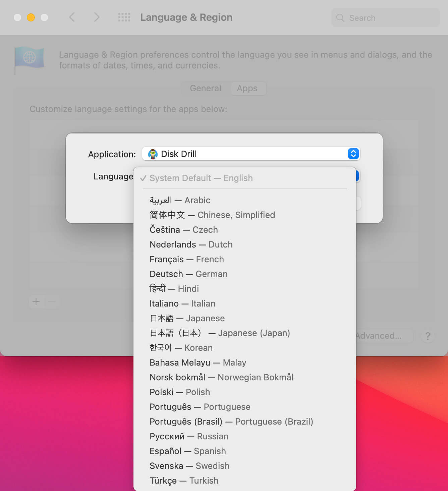The image size is (448, 491).
Task: Choose Türkçe — Turkish
Action: coord(245,481)
